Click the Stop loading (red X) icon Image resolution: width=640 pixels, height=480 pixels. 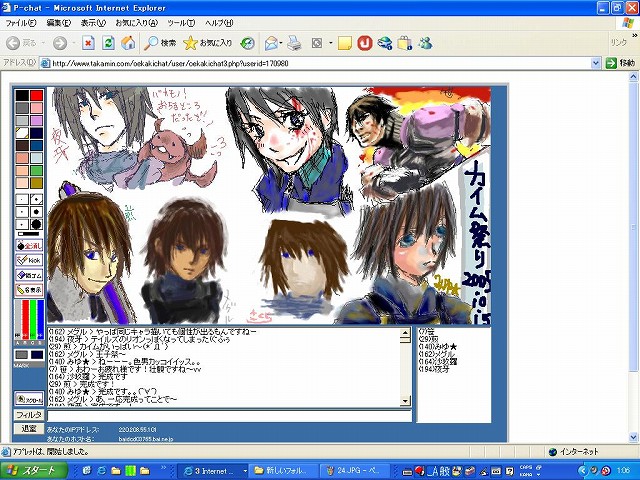pos(88,43)
